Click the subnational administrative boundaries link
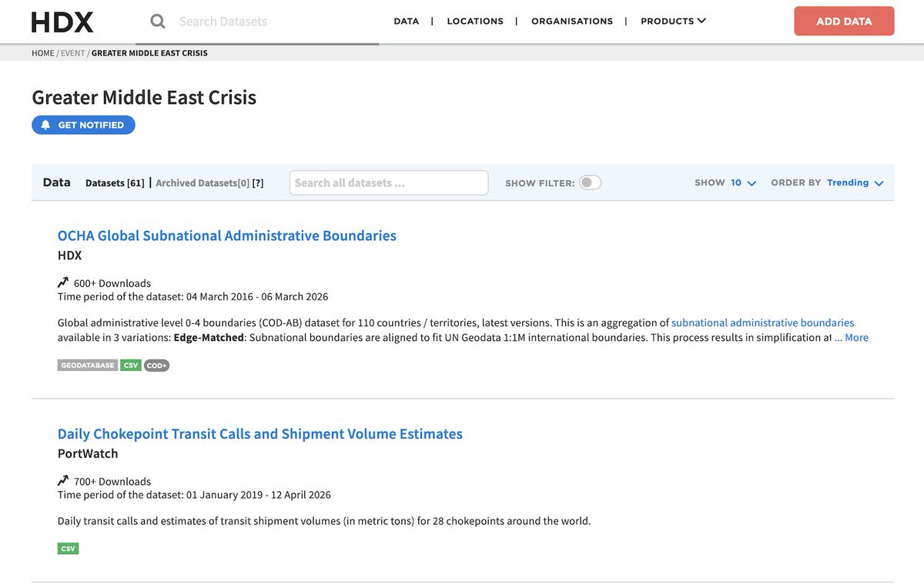This screenshot has height=588, width=924. pyautogui.click(x=762, y=322)
